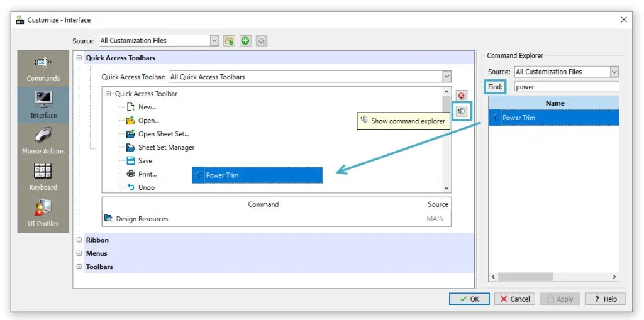Viewport: 644px width, 320px height.
Task: Select Power Trim in command explorer list
Action: coord(519,118)
